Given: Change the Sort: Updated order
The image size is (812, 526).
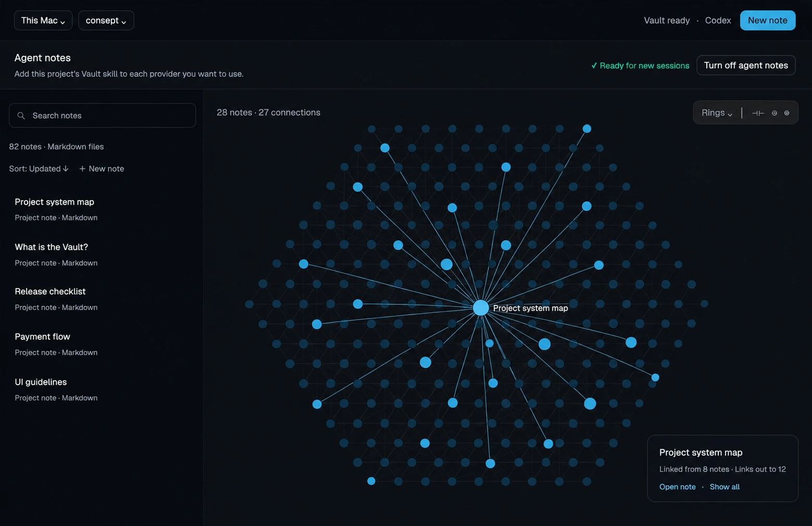Looking at the screenshot, I should (39, 169).
